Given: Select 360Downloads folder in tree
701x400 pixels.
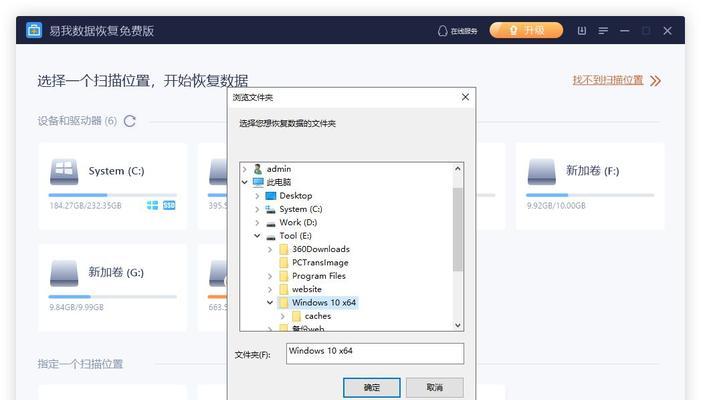Looking at the screenshot, I should (x=321, y=249).
